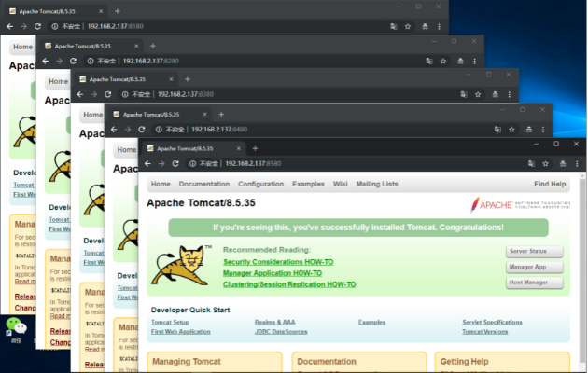
Task: Reload the page in the 8280 window
Action: 73,61
